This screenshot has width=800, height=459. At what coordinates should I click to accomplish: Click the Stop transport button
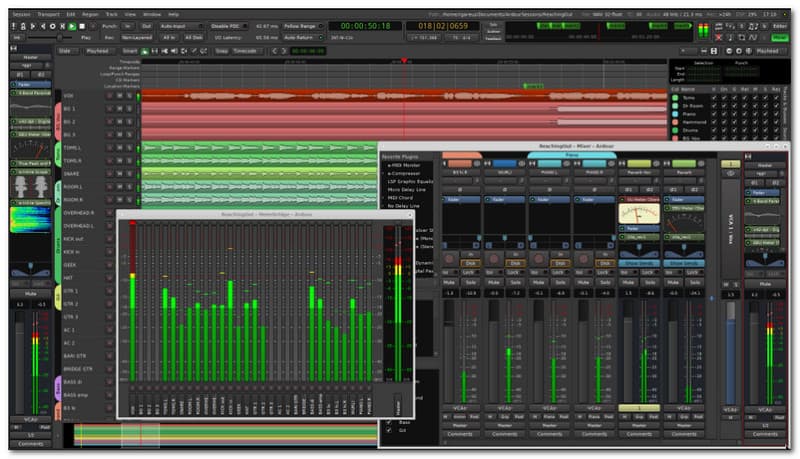[x=82, y=26]
